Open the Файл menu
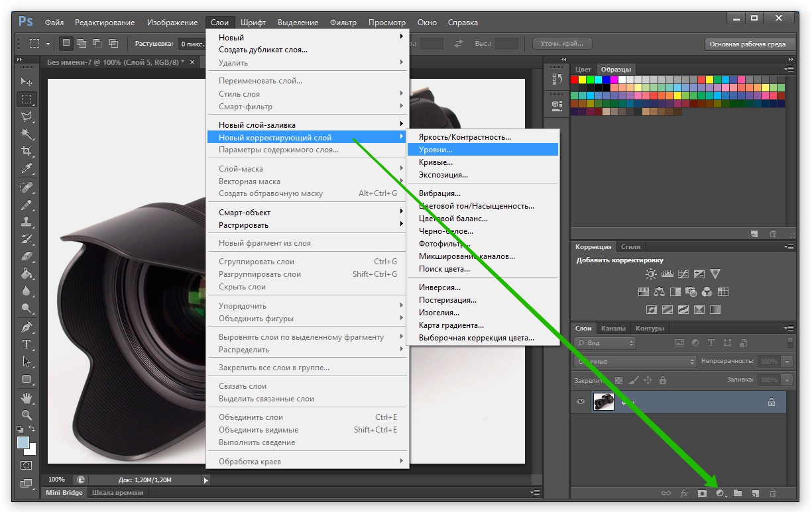Screen dimensions: 812x512 point(54,23)
